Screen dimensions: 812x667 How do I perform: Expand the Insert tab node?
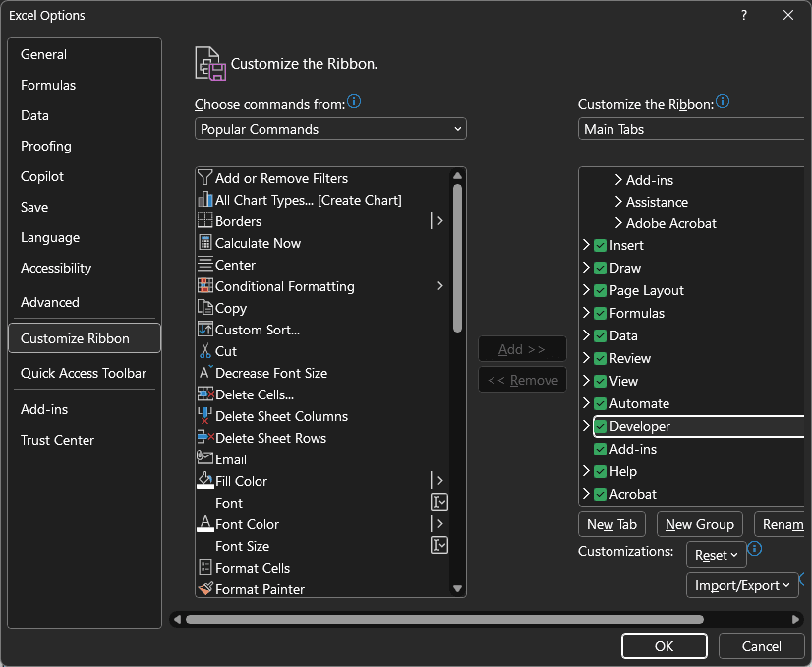point(586,245)
